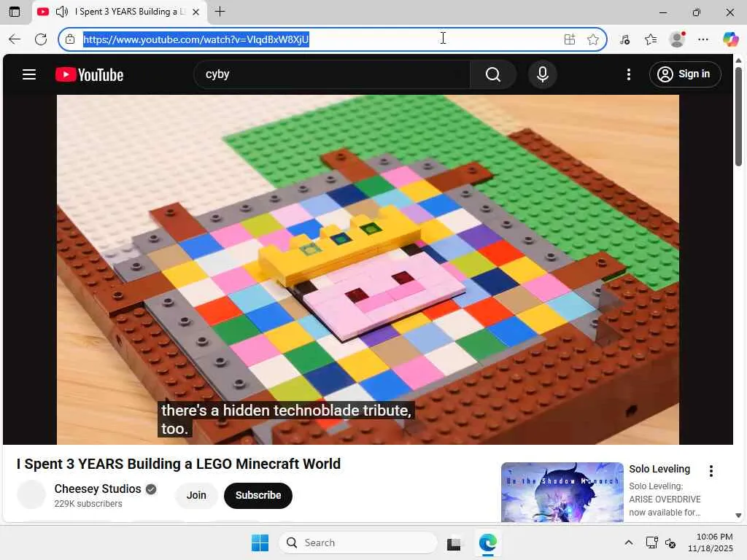
Task: Click the video title text
Action: click(179, 464)
